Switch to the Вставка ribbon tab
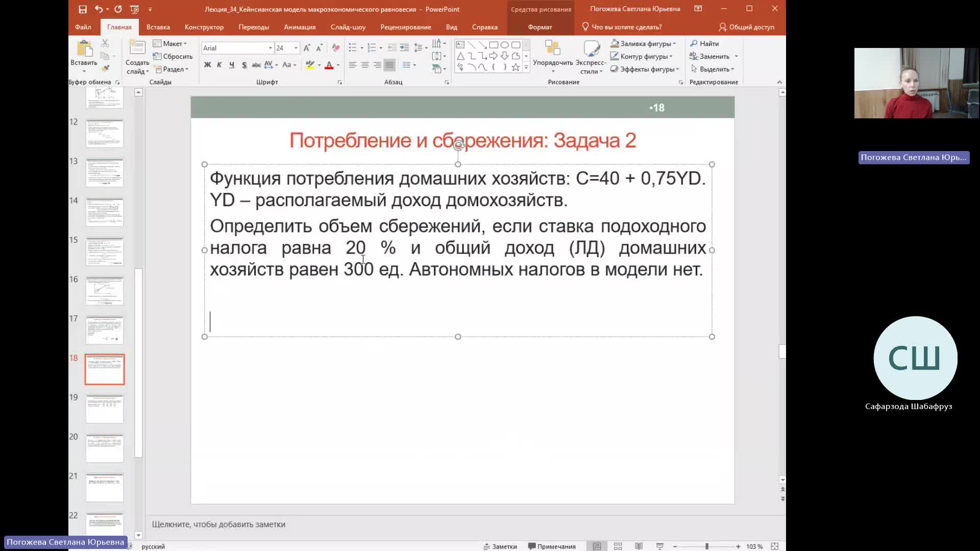980x551 pixels. coord(158,27)
